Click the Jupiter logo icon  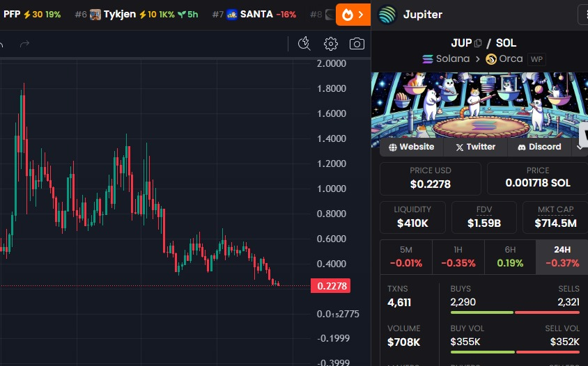pos(387,15)
